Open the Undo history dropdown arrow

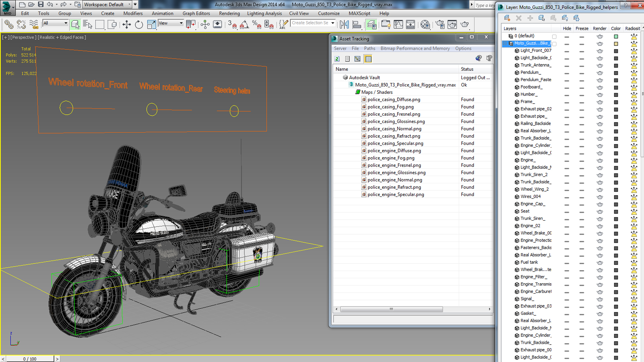(x=56, y=4)
